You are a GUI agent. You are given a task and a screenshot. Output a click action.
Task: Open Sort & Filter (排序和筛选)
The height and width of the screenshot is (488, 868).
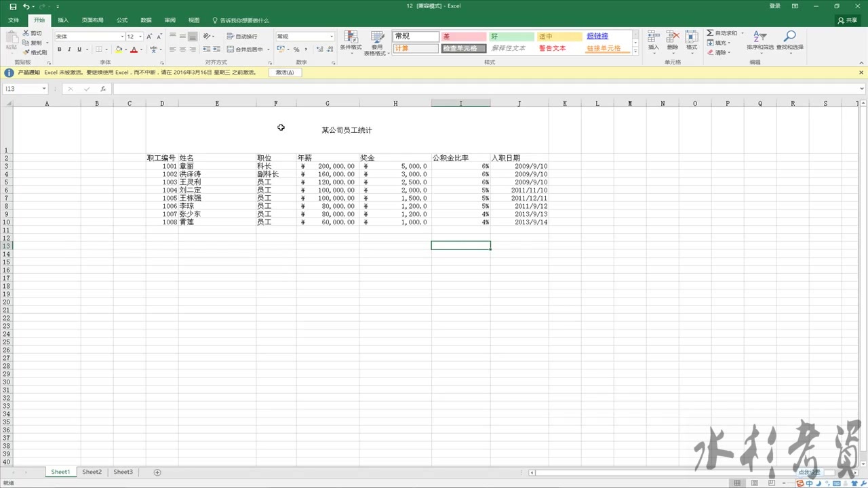click(x=760, y=41)
